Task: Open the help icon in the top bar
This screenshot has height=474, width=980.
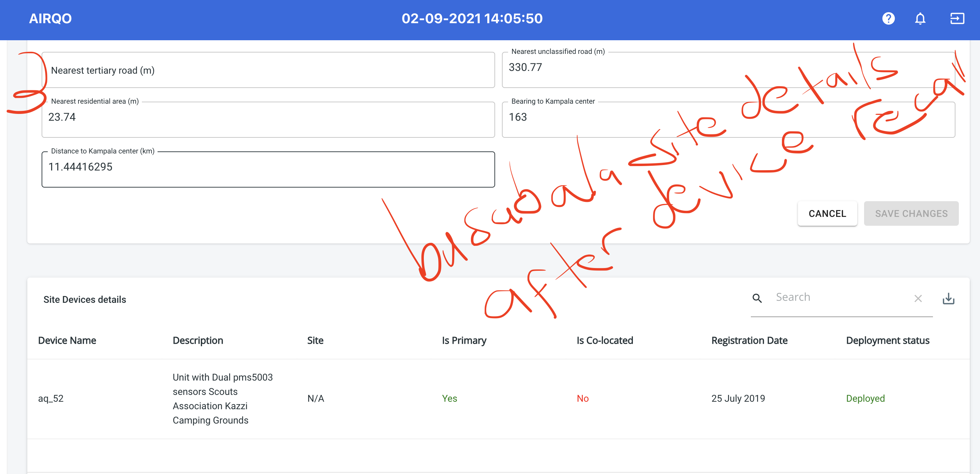Action: (888, 18)
